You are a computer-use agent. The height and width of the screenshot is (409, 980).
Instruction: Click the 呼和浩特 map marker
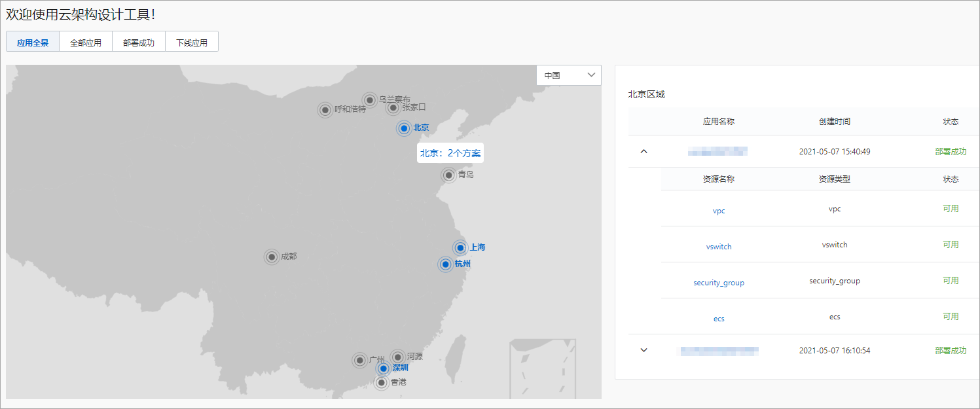tap(325, 110)
